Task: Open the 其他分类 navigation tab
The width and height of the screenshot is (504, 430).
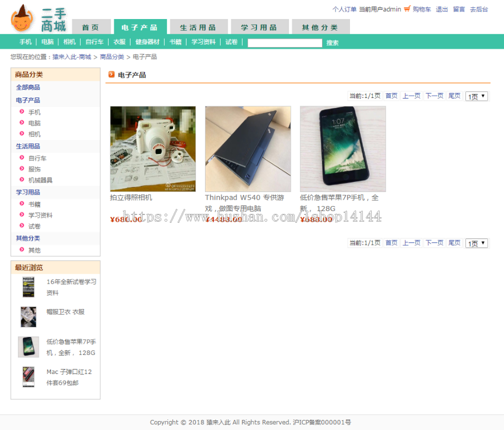Action: click(x=320, y=27)
